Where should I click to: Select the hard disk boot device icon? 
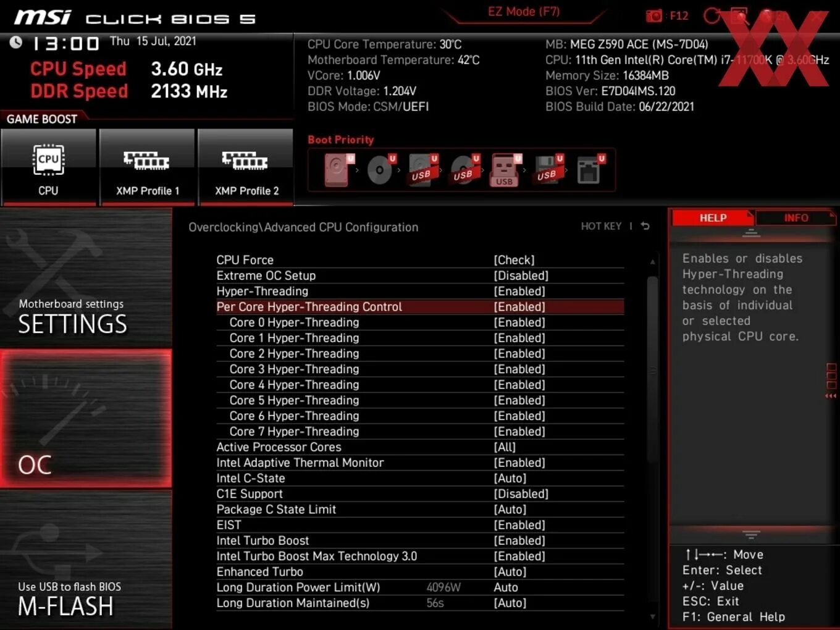(339, 170)
